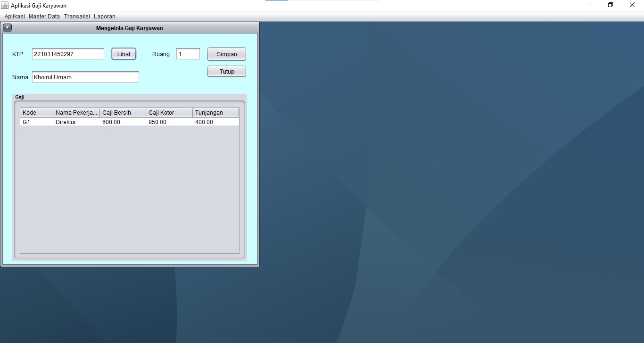Click the Simpan button

227,54
